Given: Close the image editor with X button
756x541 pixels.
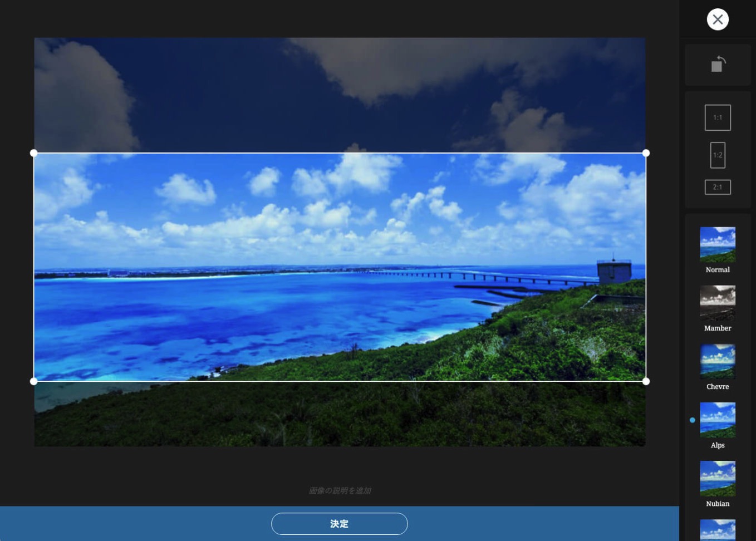Looking at the screenshot, I should tap(718, 19).
